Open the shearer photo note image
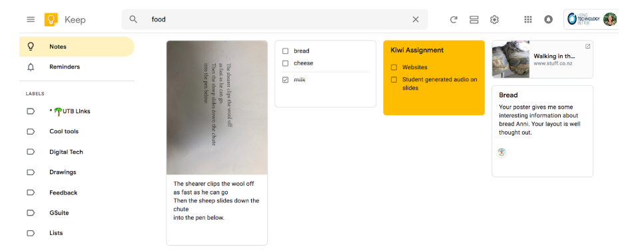The width and height of the screenshot is (644, 251). click(217, 108)
